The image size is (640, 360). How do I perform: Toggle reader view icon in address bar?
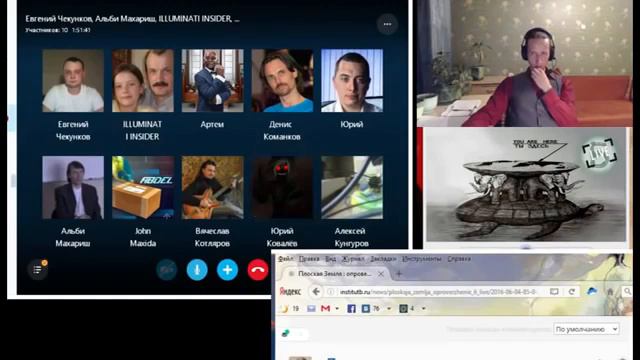[x=554, y=291]
